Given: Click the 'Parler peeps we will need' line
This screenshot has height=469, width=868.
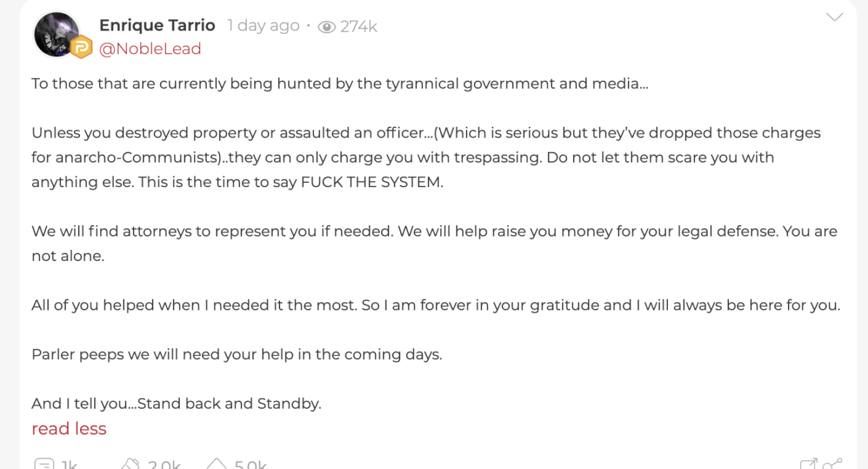Looking at the screenshot, I should 237,354.
